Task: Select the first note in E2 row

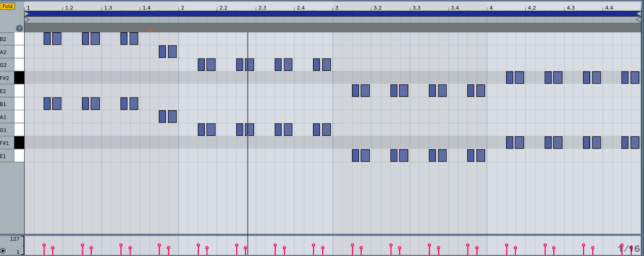Action: pos(355,91)
